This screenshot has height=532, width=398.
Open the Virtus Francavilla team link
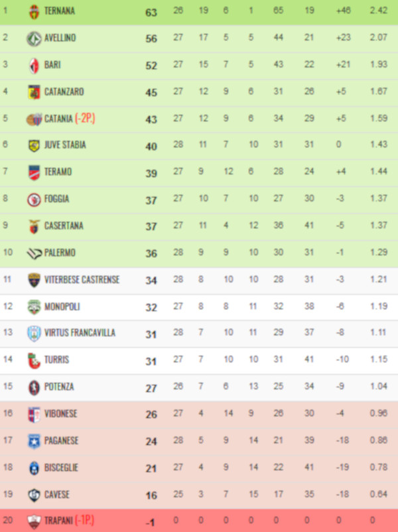[80, 333]
